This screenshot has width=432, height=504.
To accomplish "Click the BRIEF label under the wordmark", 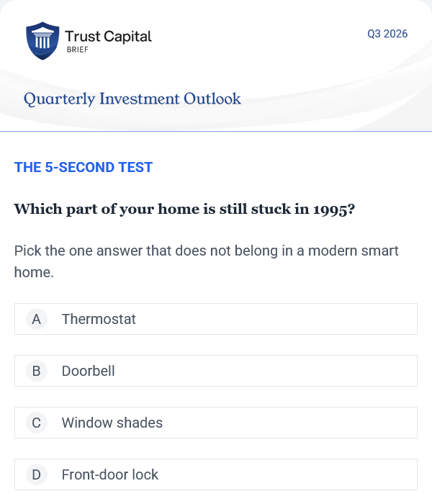I will 77,50.
